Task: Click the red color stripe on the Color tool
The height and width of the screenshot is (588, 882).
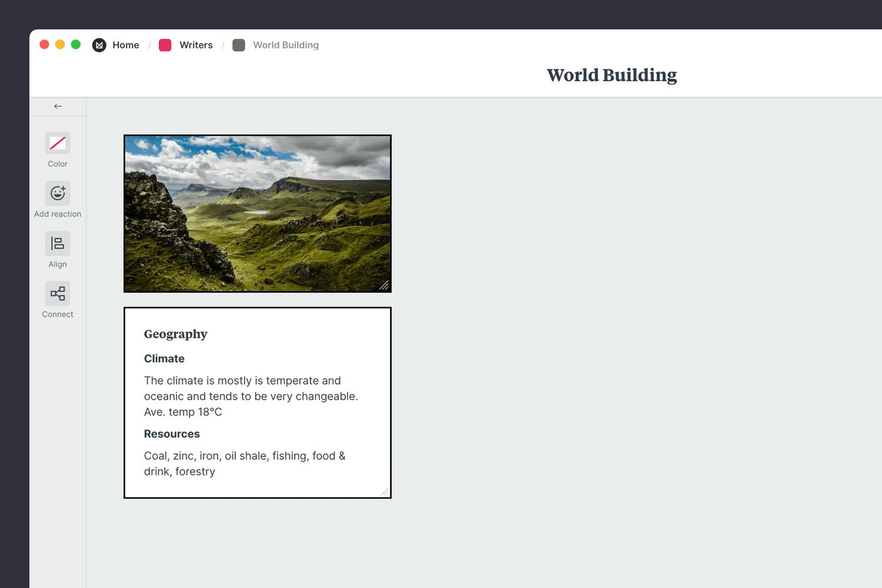Action: click(57, 142)
